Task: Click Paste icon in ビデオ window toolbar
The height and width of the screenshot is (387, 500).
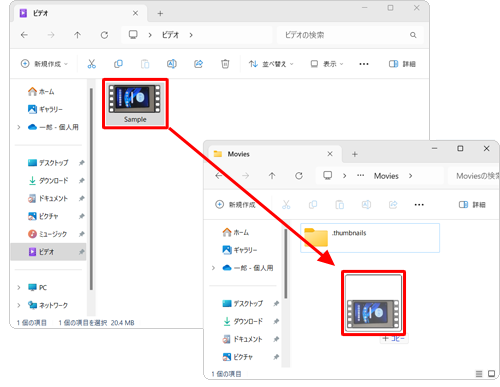Action: [x=145, y=64]
